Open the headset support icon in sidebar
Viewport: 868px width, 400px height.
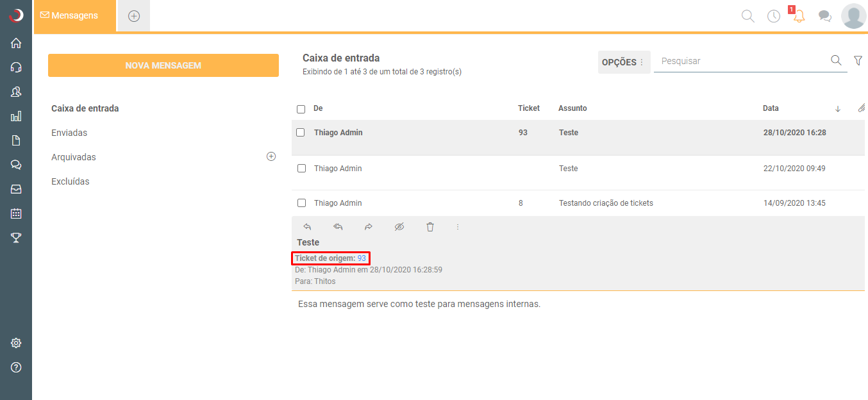(16, 67)
